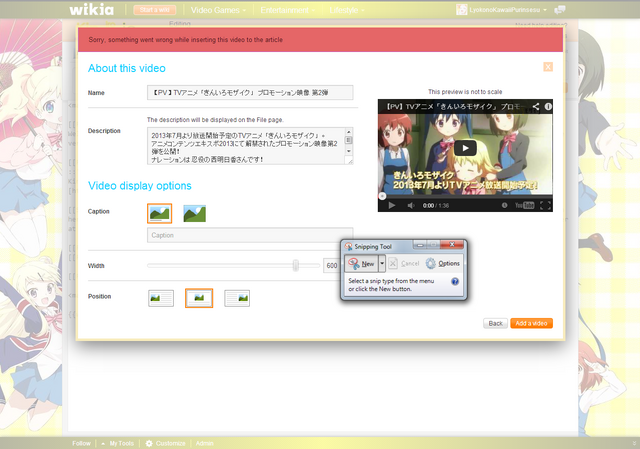Click Cancel in the Snipping Tool
Image resolution: width=640 pixels, height=449 pixels.
(404, 264)
